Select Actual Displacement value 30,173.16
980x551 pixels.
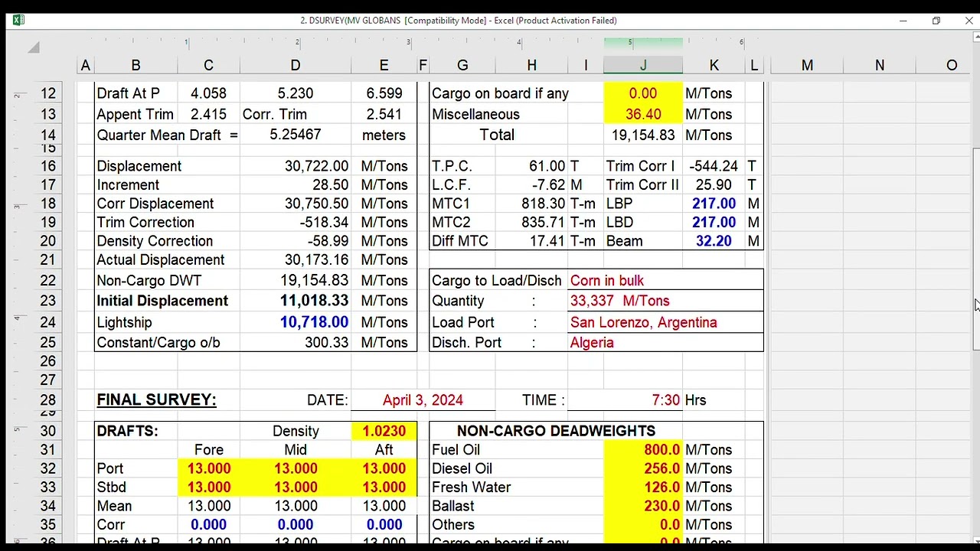pyautogui.click(x=316, y=260)
